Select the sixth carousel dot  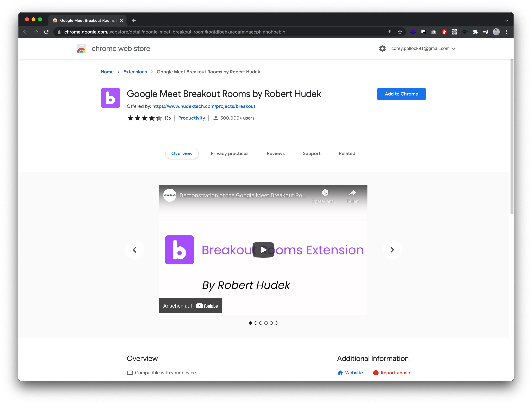tap(276, 323)
